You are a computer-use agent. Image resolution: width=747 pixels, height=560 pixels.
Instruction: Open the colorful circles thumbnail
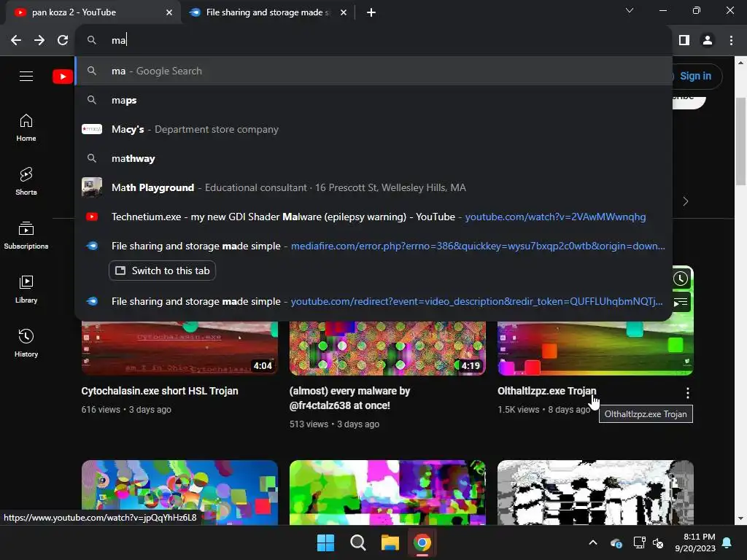coord(179,492)
